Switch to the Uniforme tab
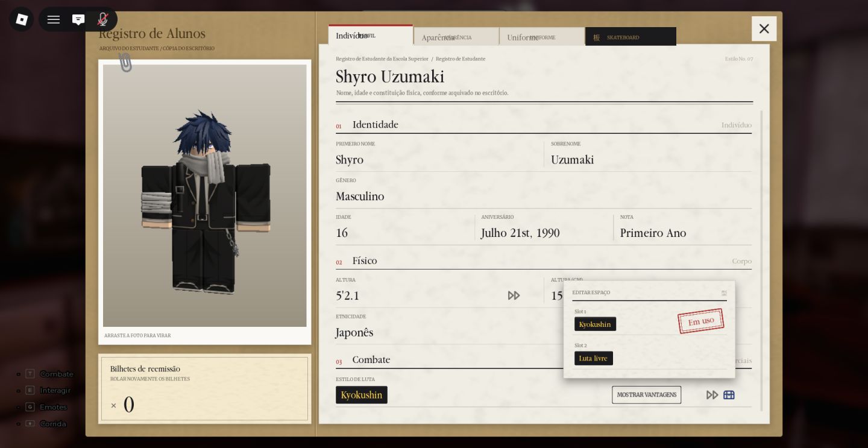Viewport: 868px width, 448px height. pyautogui.click(x=542, y=37)
